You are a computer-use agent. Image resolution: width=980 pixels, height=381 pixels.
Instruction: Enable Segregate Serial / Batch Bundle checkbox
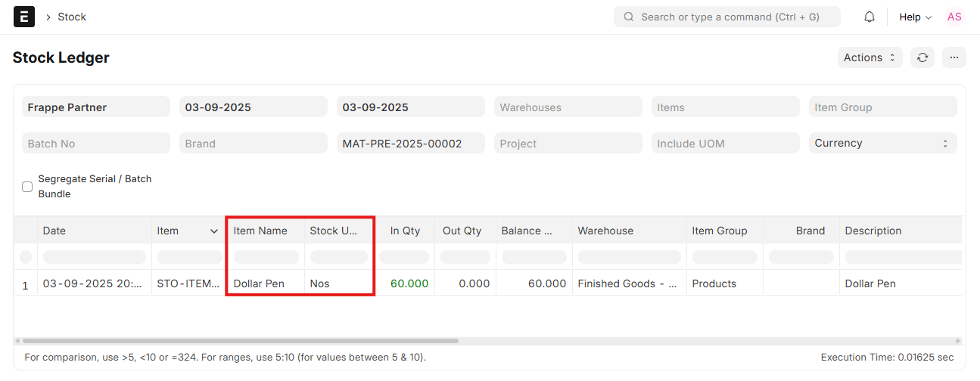click(x=27, y=187)
